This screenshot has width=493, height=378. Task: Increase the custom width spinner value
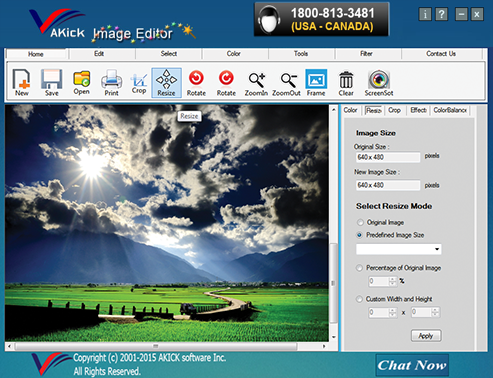click(393, 310)
